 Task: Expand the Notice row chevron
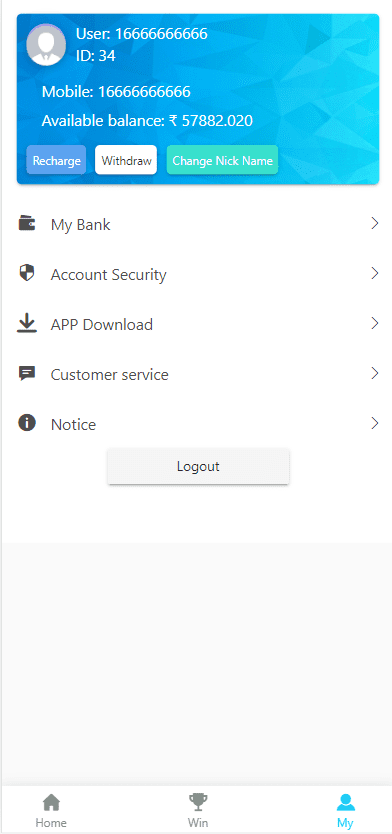coord(375,423)
